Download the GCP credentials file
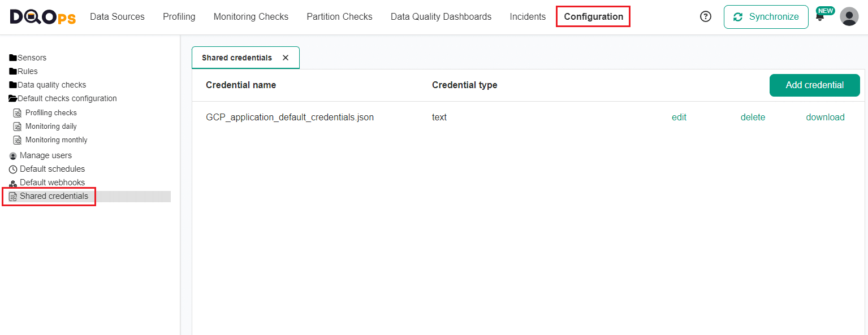Image resolution: width=868 pixels, height=335 pixels. 826,118
